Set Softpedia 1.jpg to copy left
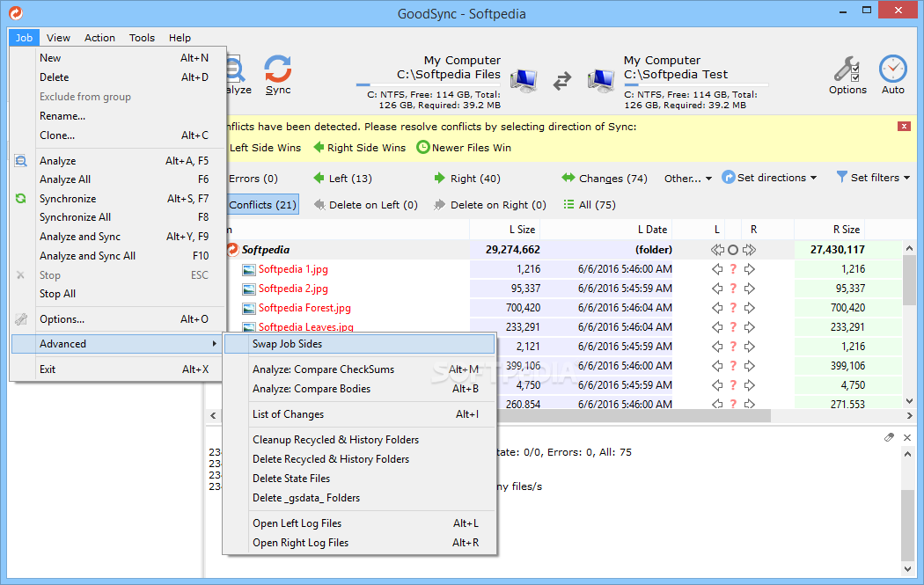Screen dimensions: 924x585 click(717, 269)
